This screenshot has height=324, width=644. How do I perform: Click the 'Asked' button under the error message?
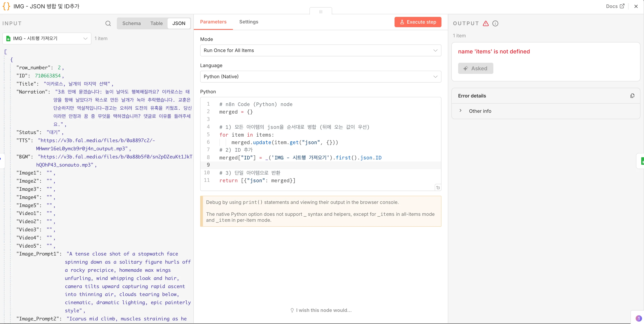point(476,68)
